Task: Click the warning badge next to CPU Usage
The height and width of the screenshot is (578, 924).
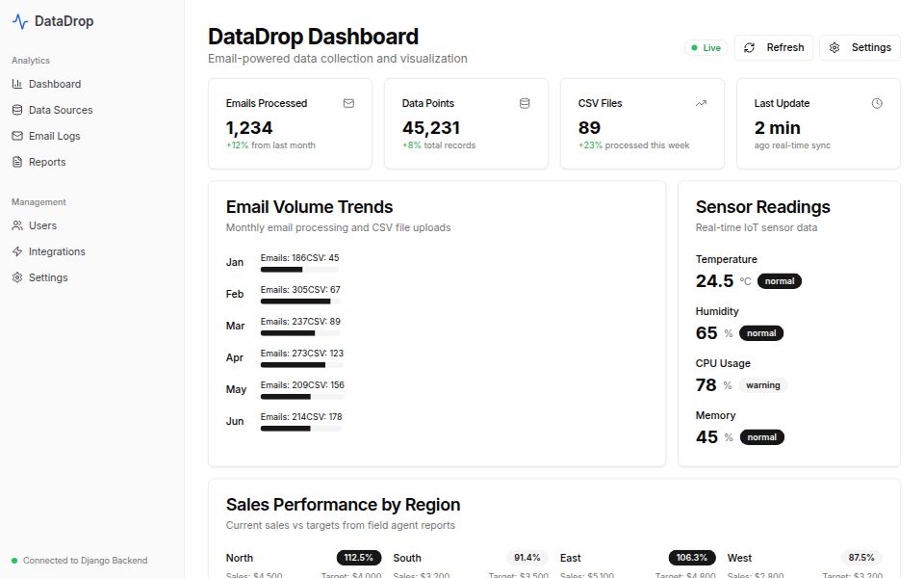Action: (762, 384)
